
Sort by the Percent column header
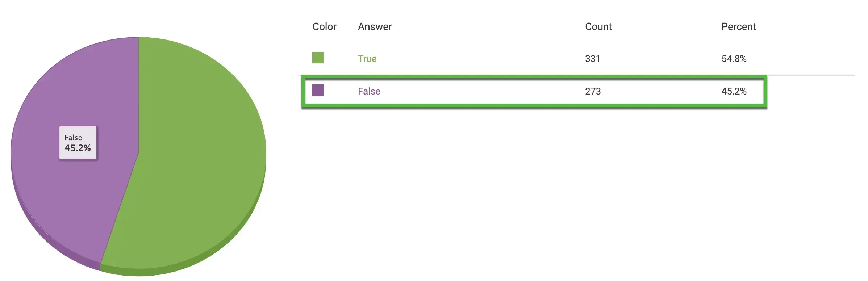pyautogui.click(x=738, y=27)
